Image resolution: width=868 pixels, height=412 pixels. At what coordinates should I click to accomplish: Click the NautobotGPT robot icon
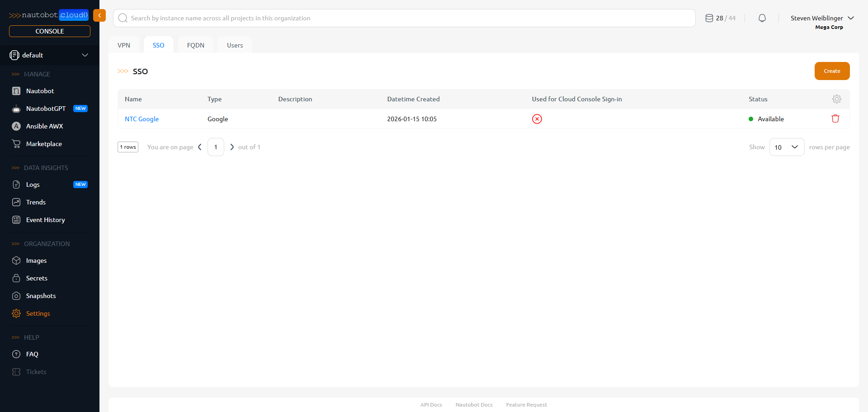pyautogui.click(x=16, y=109)
